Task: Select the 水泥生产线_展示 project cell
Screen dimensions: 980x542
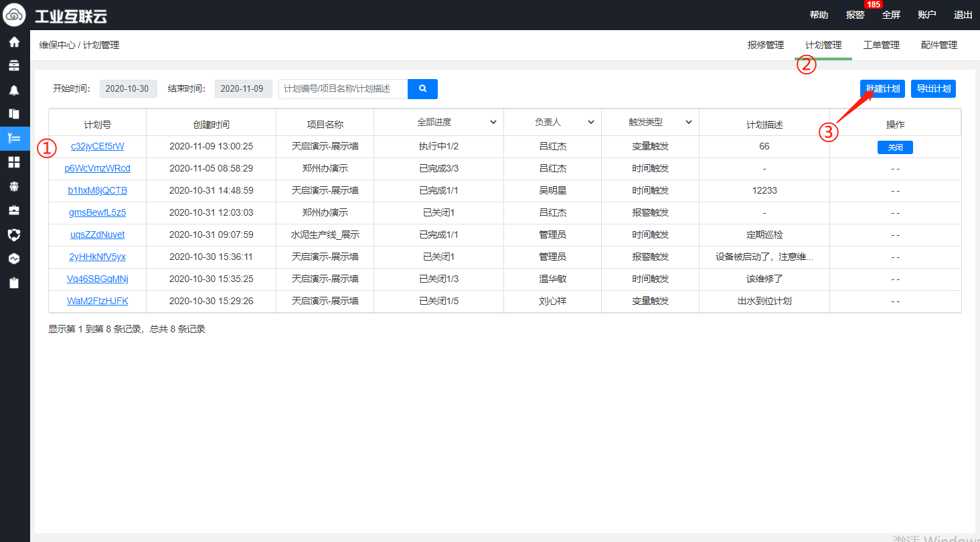Action: point(325,235)
